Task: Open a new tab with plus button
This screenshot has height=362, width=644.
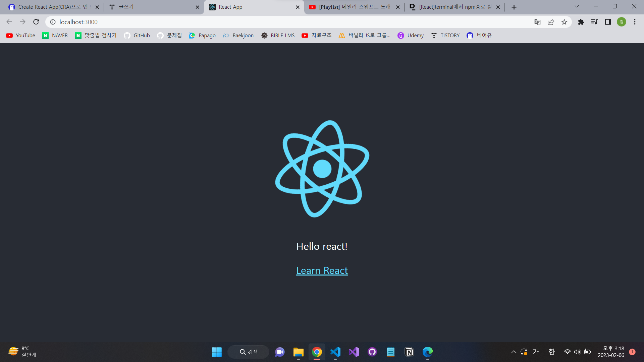Action: click(514, 7)
